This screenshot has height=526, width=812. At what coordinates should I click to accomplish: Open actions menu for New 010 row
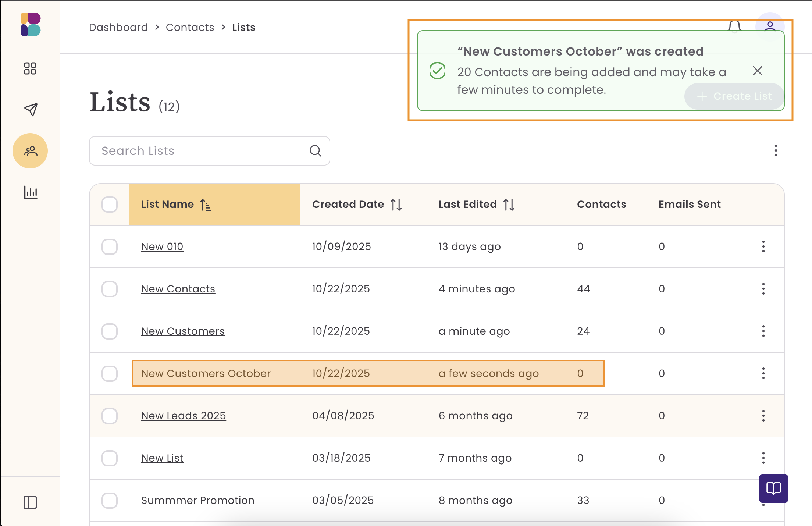[x=763, y=246]
